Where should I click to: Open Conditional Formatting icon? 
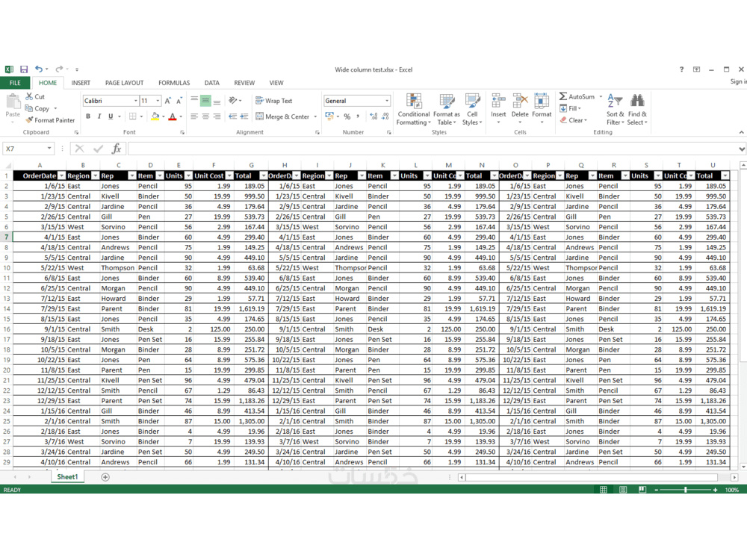(x=414, y=101)
